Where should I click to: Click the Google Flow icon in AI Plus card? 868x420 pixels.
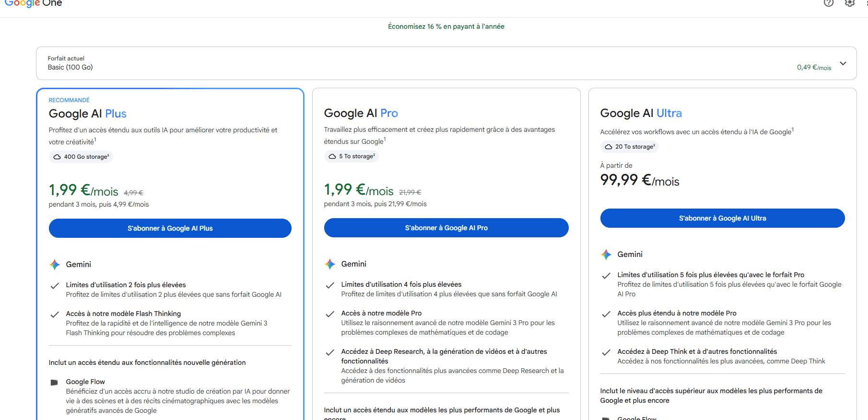pos(54,383)
